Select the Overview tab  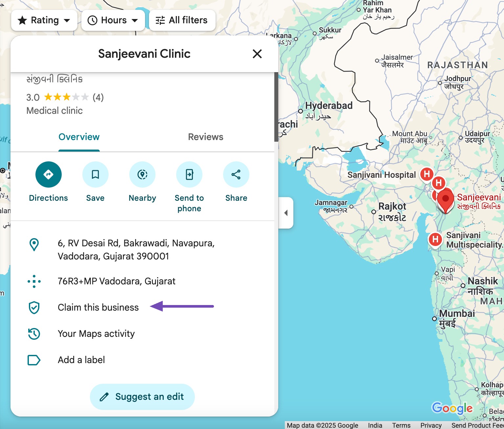click(79, 137)
